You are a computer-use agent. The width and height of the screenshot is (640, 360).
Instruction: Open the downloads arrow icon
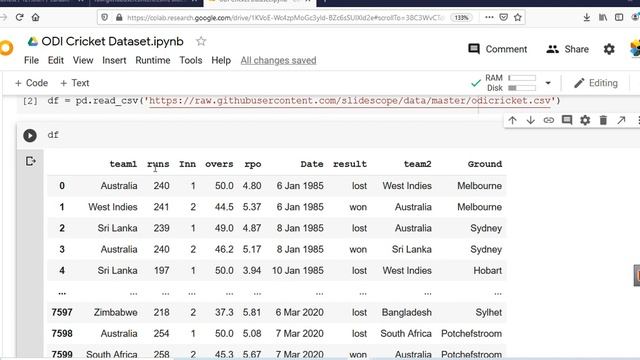(x=587, y=17)
